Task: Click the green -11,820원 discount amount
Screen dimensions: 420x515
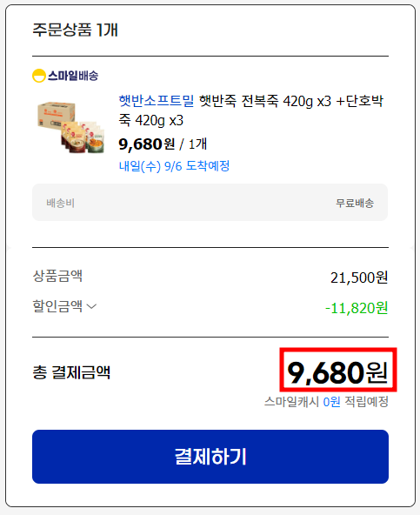Action: coord(357,308)
